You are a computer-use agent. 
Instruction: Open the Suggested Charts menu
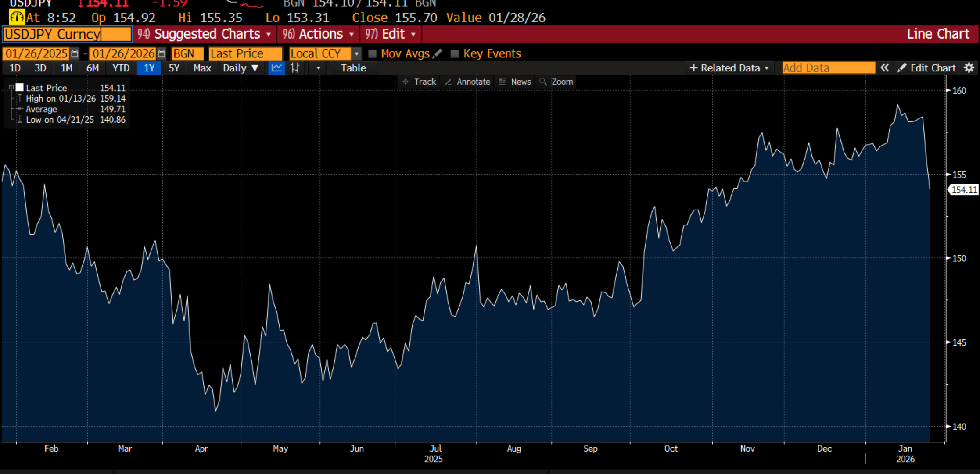pos(206,34)
